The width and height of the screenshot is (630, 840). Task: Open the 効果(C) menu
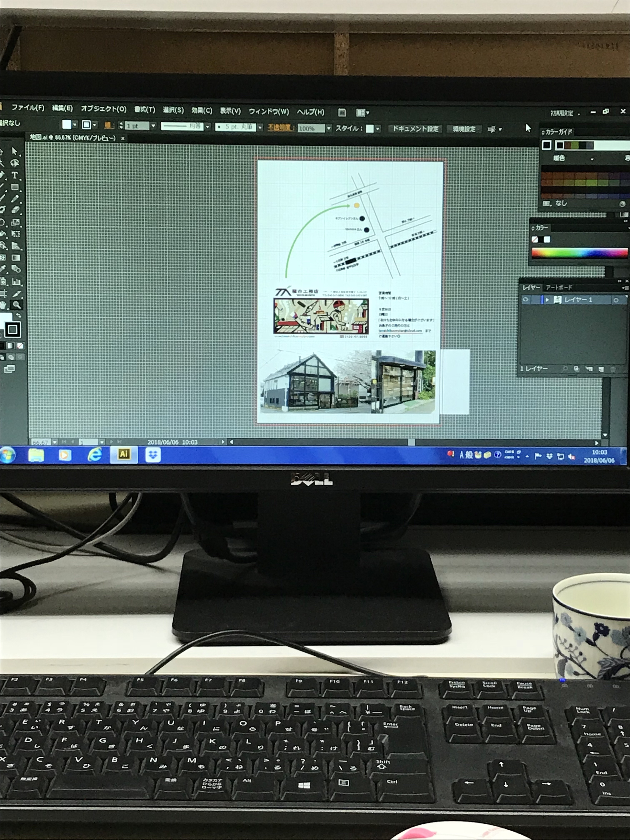[202, 110]
